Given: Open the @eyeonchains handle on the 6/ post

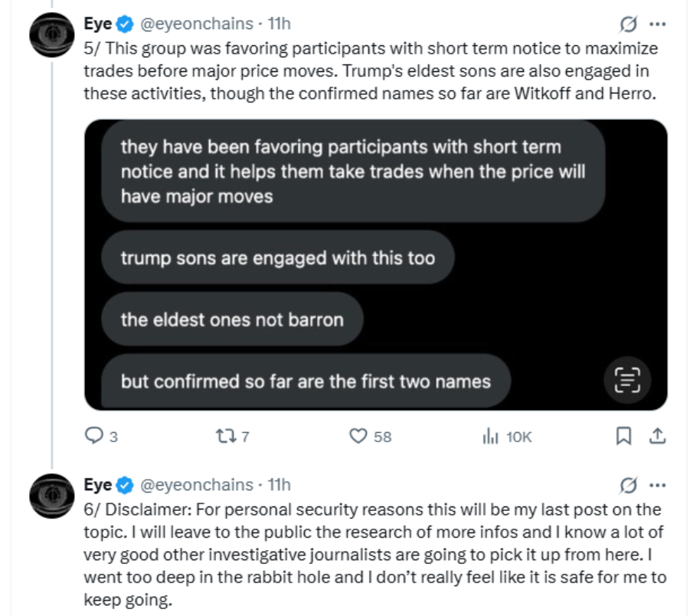Looking at the screenshot, I should 196,485.
